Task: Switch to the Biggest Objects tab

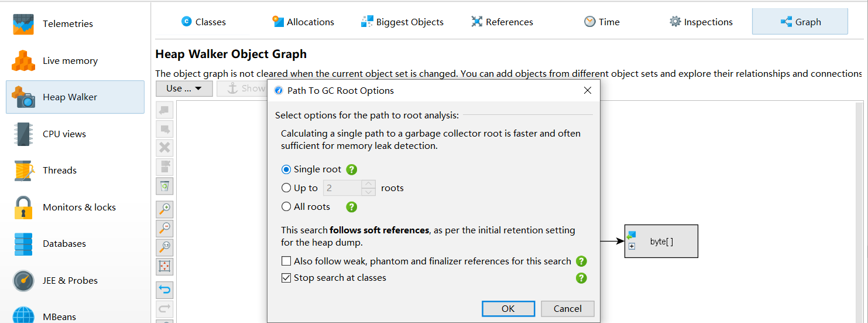Action: [402, 22]
